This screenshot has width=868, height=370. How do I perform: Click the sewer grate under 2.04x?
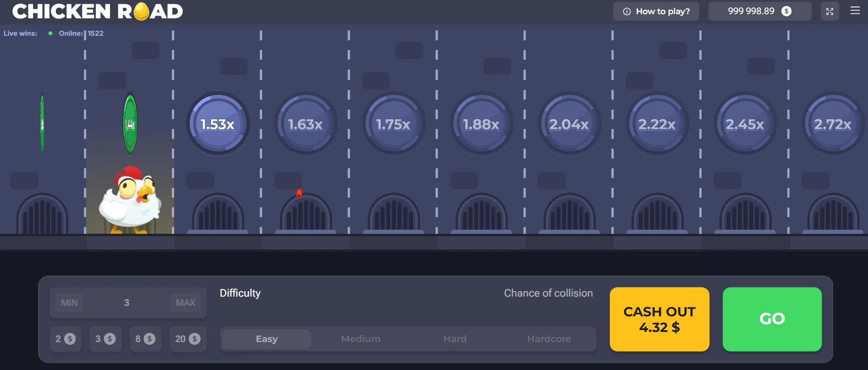(570, 214)
